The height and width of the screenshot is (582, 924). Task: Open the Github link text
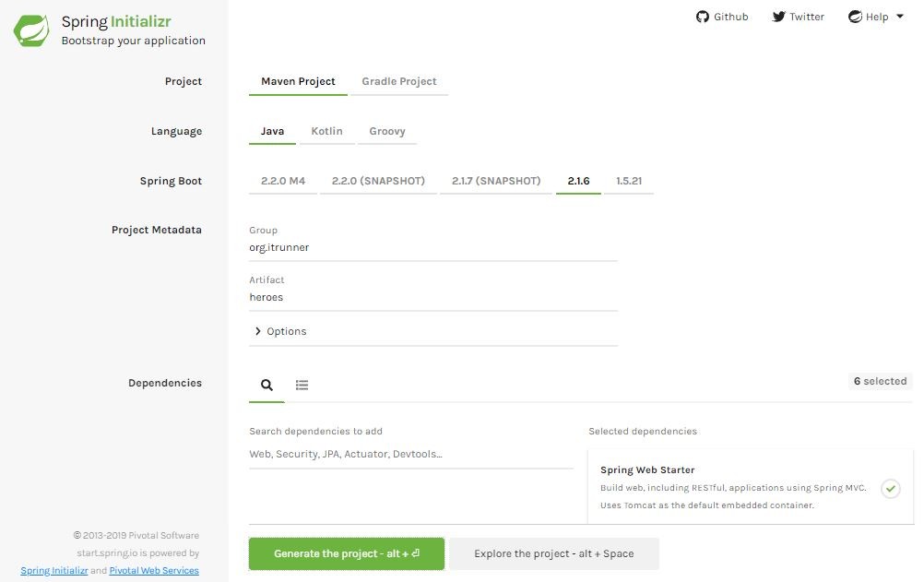[x=730, y=17]
